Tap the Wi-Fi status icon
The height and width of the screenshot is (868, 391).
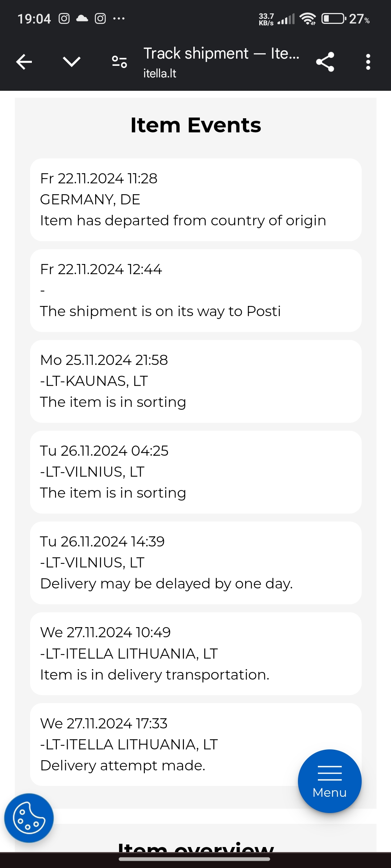307,18
